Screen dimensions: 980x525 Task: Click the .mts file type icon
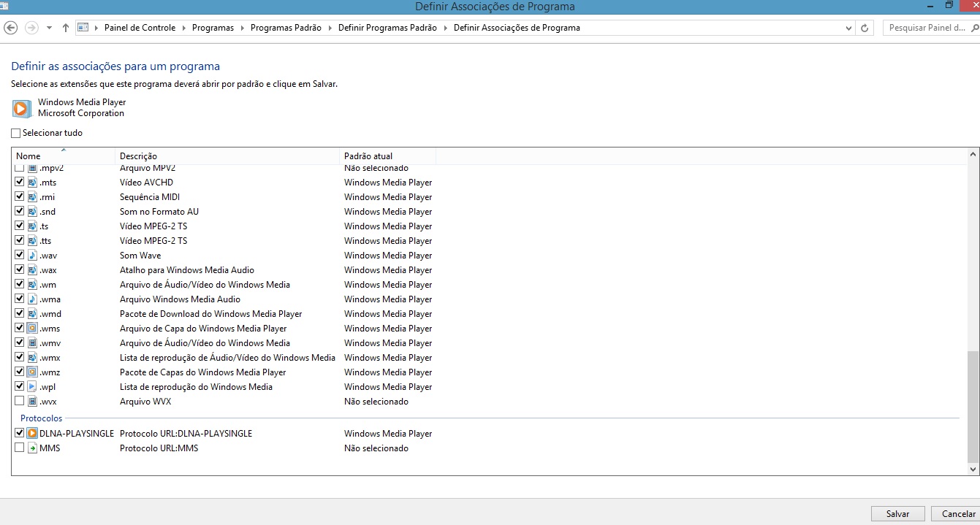coord(32,183)
